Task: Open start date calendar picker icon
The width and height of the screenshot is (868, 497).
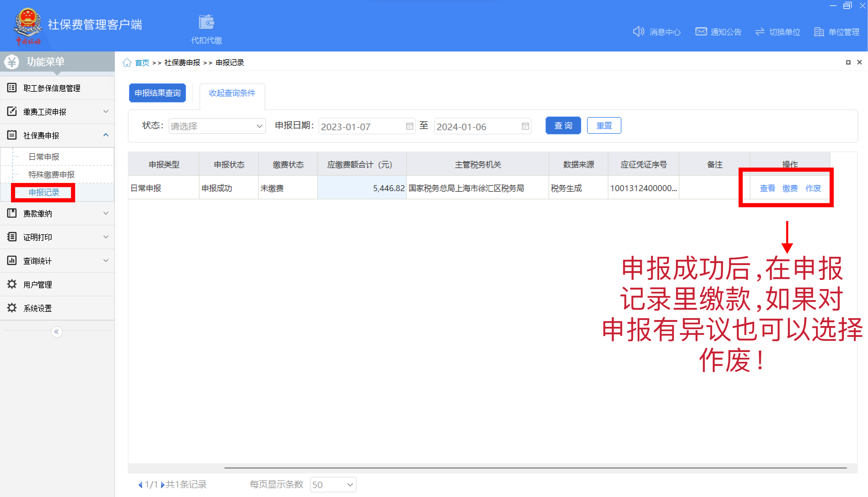Action: tap(409, 126)
